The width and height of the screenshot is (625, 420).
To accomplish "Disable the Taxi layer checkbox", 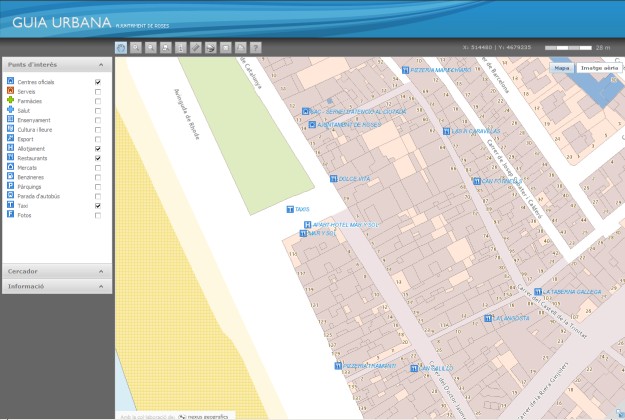I will pos(98,206).
